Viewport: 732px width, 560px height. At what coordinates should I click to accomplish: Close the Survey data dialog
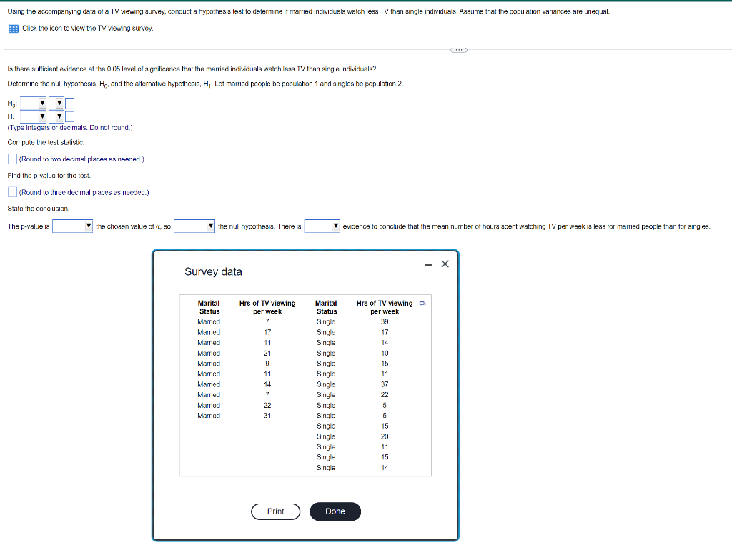click(445, 264)
